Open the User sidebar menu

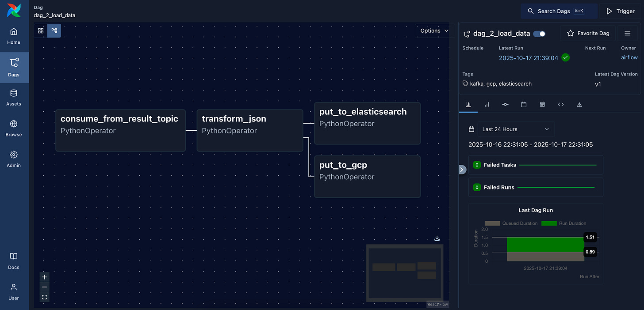tap(14, 292)
